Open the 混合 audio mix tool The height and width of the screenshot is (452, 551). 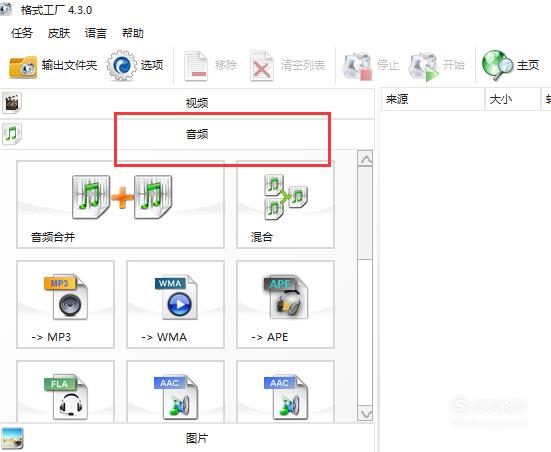coord(285,205)
